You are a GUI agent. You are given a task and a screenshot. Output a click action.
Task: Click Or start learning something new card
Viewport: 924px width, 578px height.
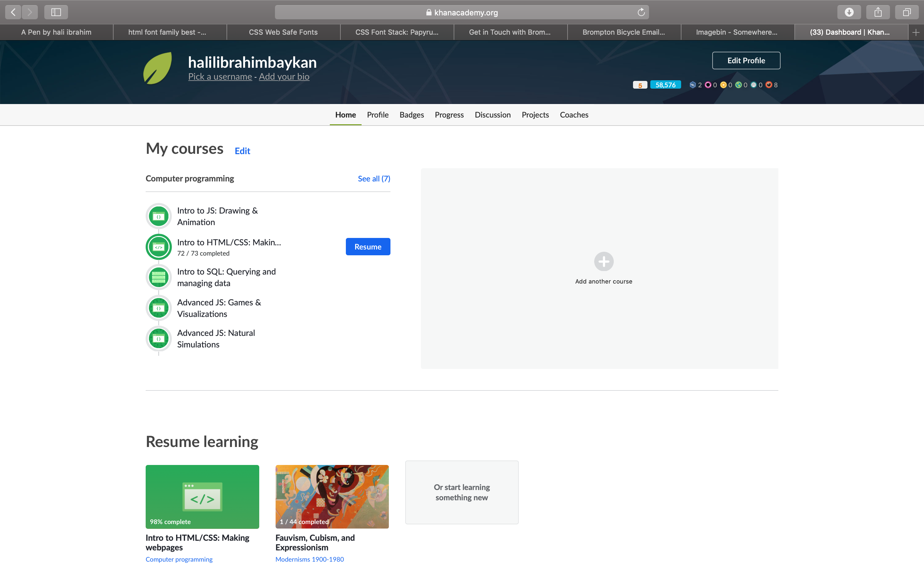point(462,492)
